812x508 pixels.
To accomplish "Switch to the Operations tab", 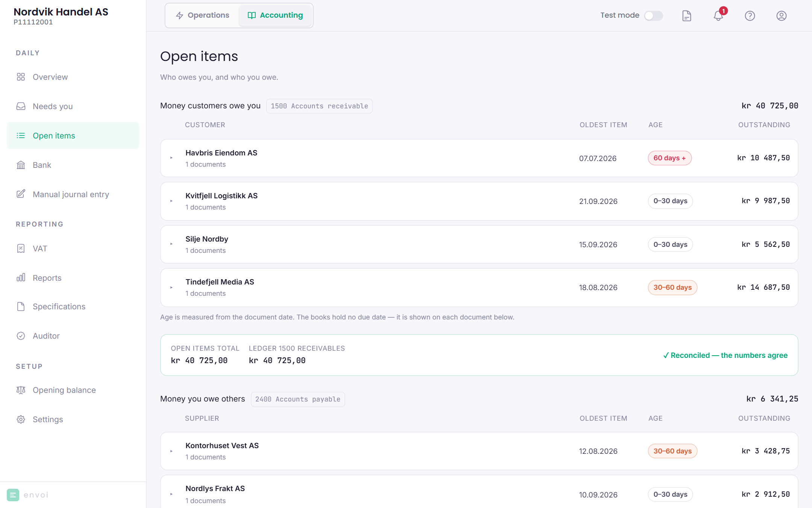I will 202,15.
